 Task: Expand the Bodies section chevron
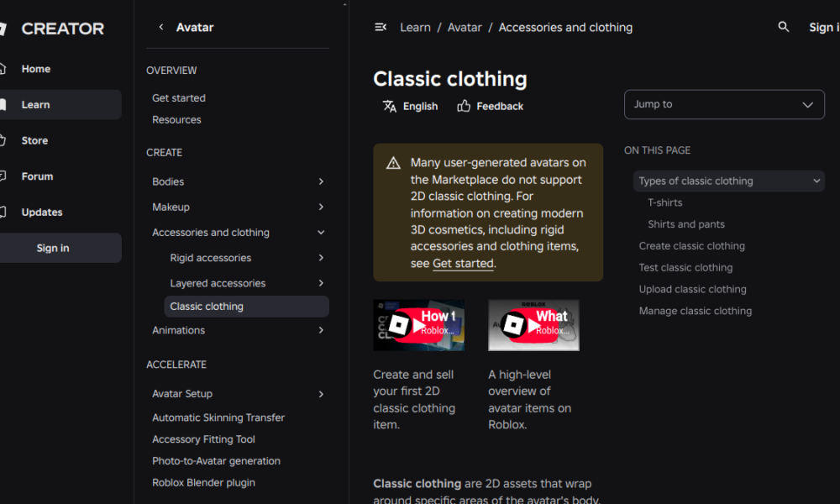pos(321,181)
